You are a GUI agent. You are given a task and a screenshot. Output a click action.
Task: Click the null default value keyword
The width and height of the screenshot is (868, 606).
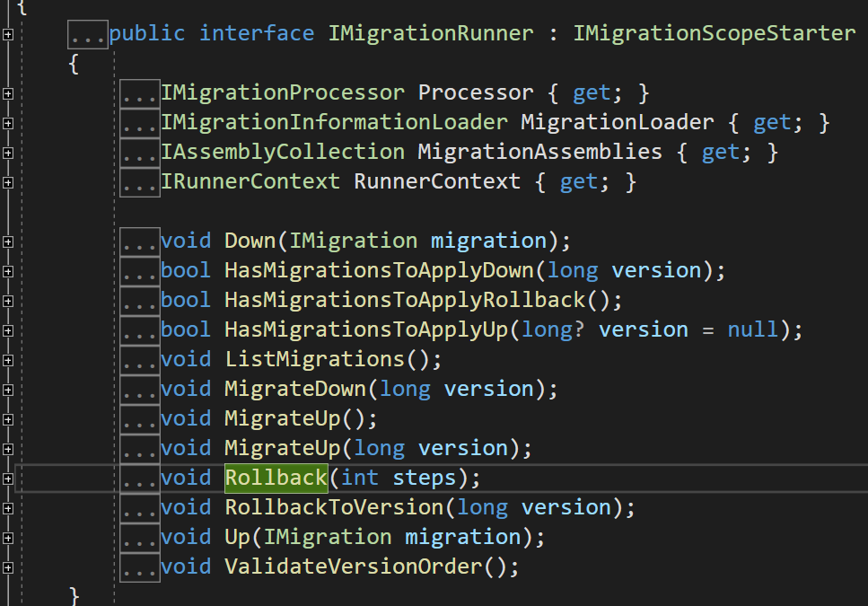[752, 329]
